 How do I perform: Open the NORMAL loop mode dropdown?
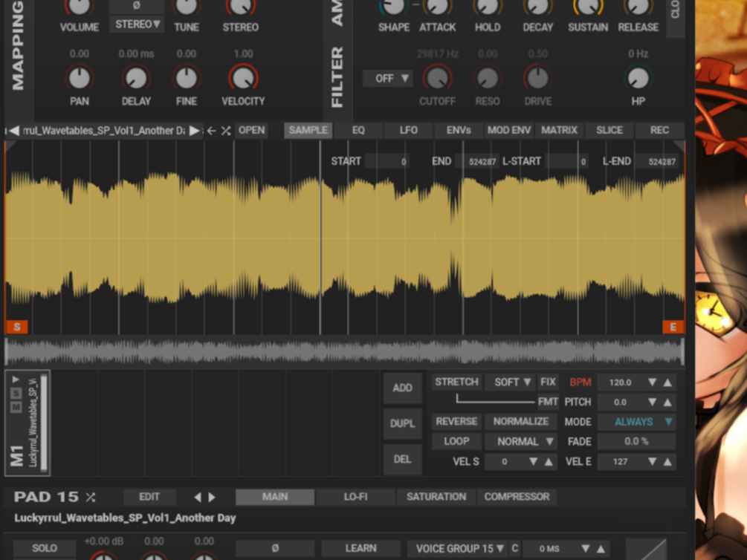tap(521, 441)
